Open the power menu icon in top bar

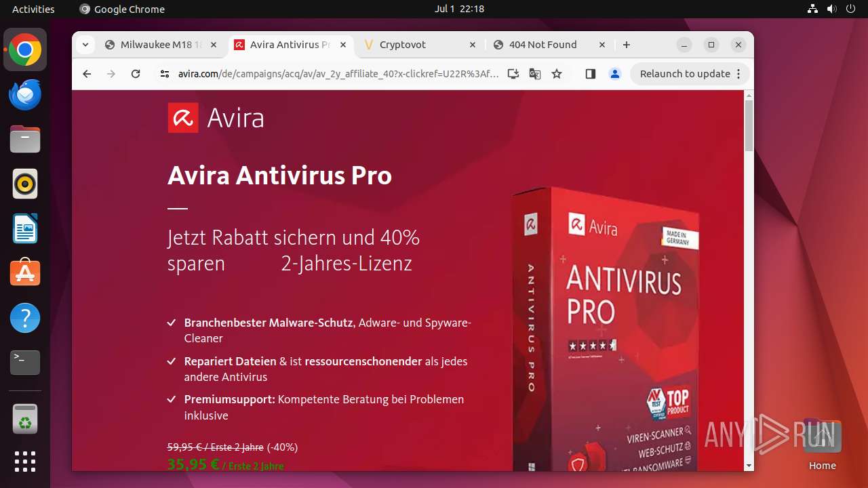(x=850, y=9)
